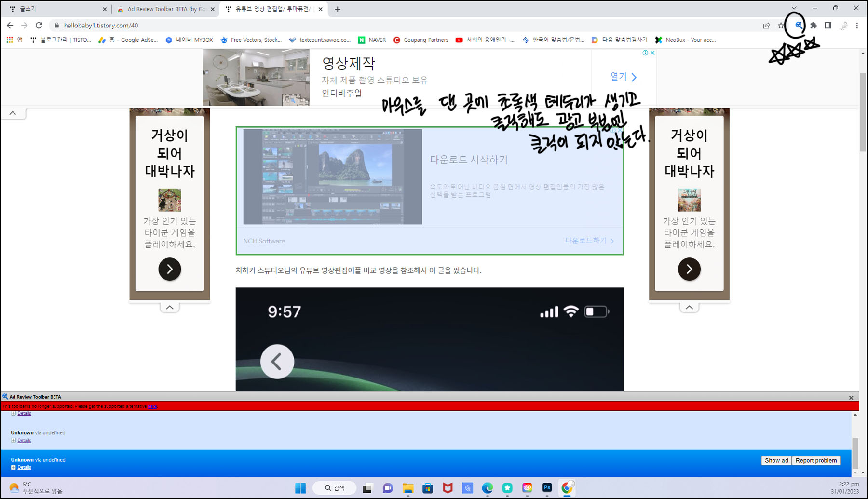This screenshot has height=499, width=868.
Task: Switch to the 글쓰기 tab
Action: tap(56, 9)
